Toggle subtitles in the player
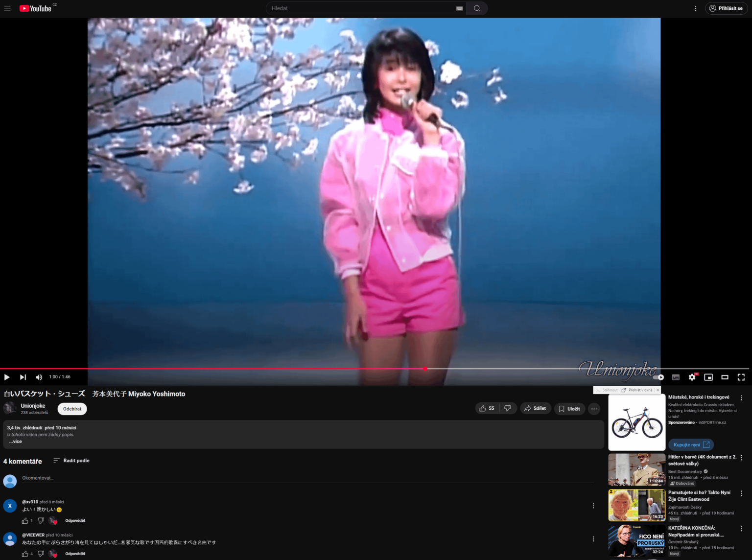This screenshot has height=560, width=752. coord(676,377)
